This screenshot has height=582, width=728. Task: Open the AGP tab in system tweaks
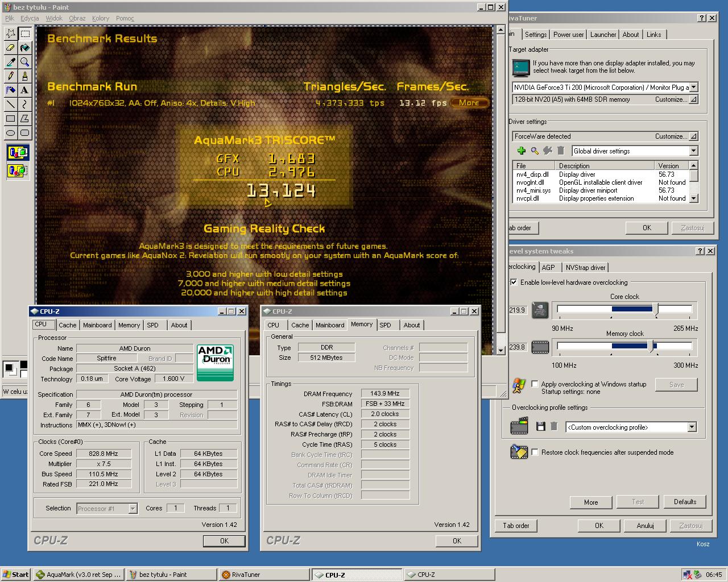click(x=548, y=267)
